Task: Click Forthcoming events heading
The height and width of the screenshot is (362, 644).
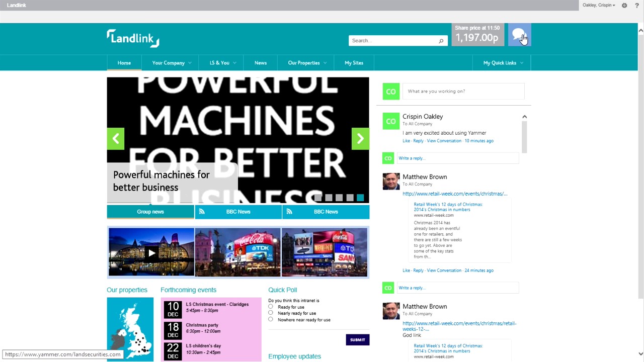Action: (188, 290)
